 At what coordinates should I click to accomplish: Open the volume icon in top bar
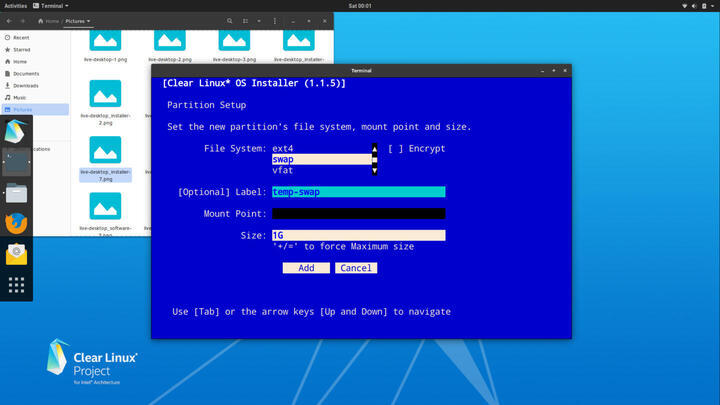tap(694, 6)
